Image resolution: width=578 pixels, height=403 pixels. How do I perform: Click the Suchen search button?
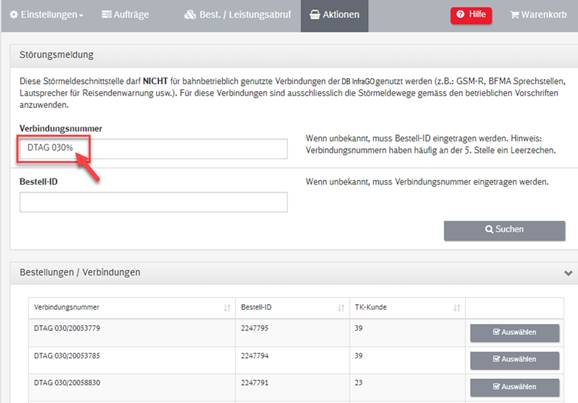tap(504, 231)
